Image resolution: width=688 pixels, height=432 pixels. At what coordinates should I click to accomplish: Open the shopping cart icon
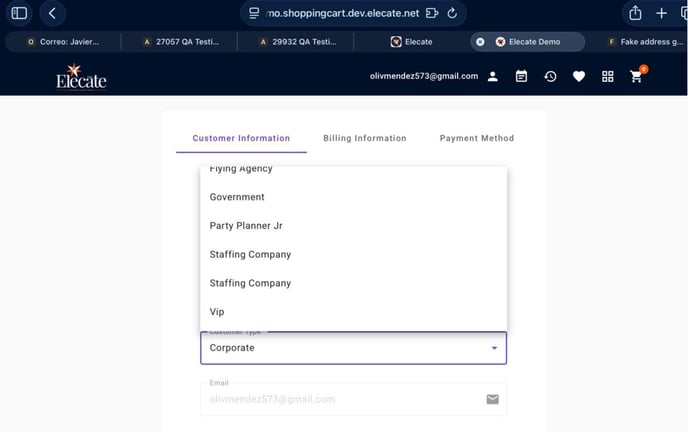coord(636,77)
